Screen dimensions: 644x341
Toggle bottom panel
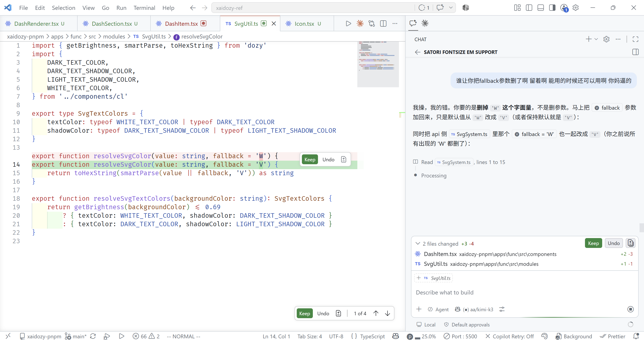coord(540,8)
